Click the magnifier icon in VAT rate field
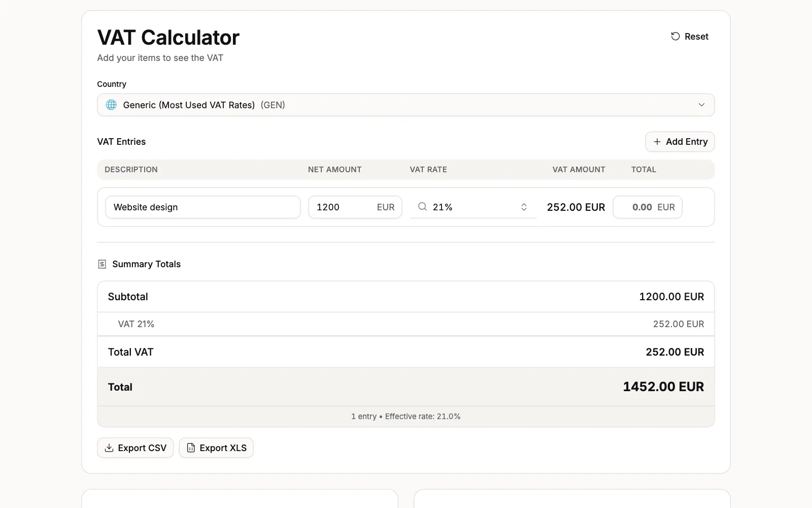 tap(422, 207)
